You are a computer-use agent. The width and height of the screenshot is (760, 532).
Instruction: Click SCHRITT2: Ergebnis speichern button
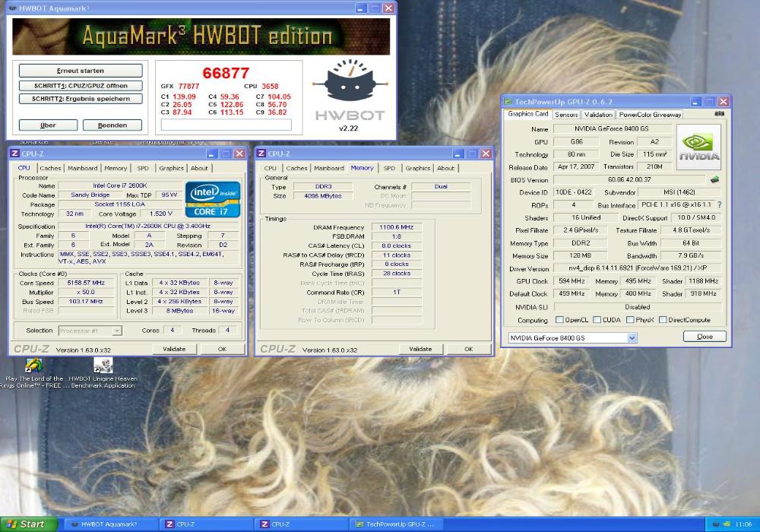pyautogui.click(x=81, y=99)
